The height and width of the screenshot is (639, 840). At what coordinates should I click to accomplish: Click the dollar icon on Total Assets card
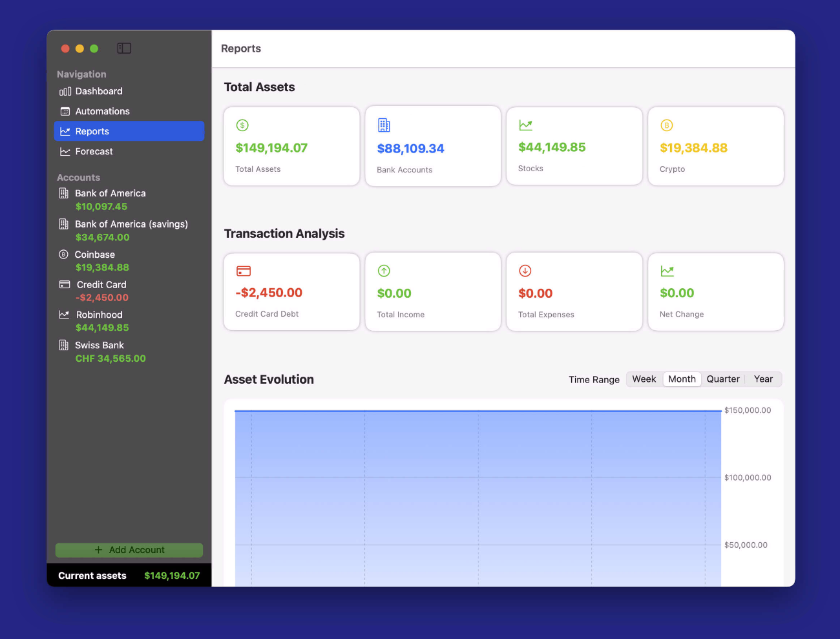[x=242, y=125]
